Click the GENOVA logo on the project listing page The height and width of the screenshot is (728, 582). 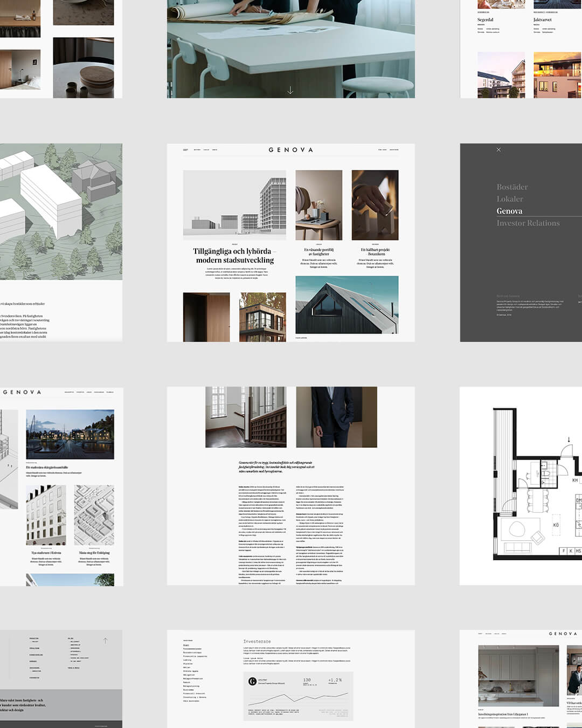pyautogui.click(x=22, y=392)
